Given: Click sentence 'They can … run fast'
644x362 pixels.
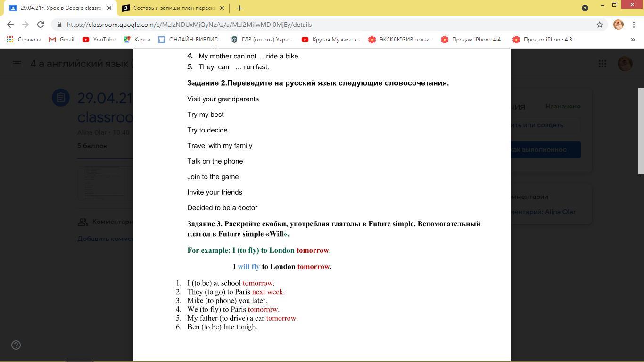Looking at the screenshot, I should pos(234,67).
